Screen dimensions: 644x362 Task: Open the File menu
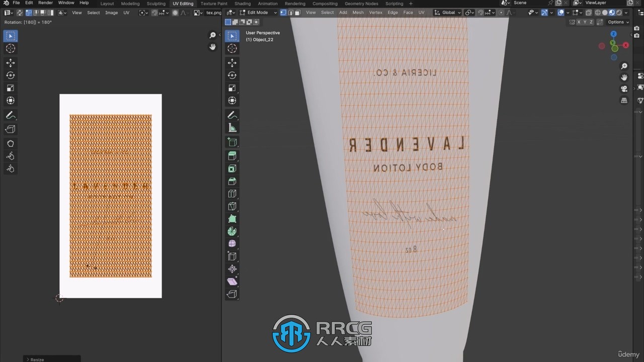[x=16, y=3]
